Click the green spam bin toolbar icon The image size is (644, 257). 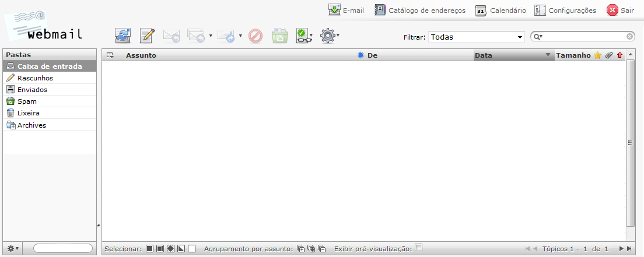coord(280,36)
